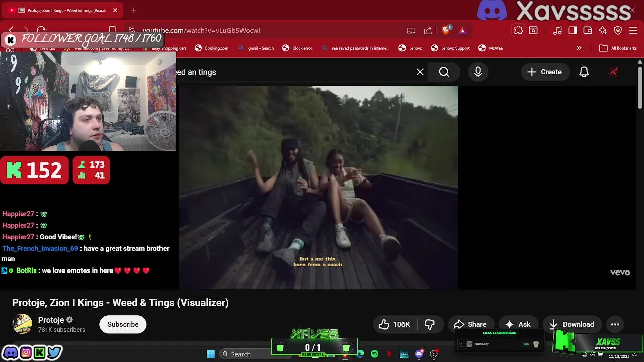Open the Protoje channel name link
The image size is (644, 362).
tap(51, 320)
